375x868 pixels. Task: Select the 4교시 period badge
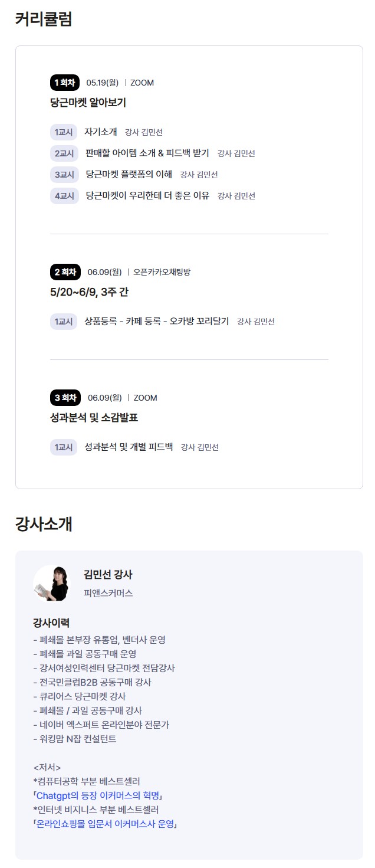(x=64, y=196)
